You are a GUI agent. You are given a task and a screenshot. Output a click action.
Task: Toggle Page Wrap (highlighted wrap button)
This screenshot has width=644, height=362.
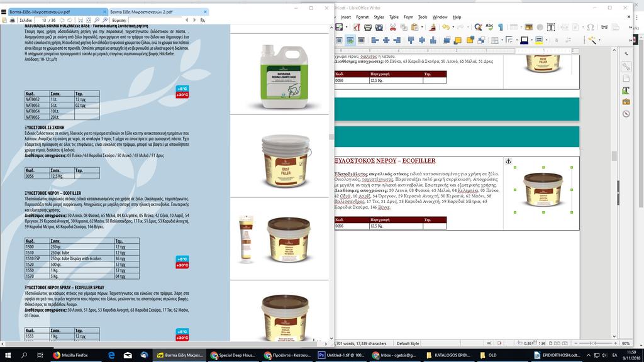tap(350, 40)
